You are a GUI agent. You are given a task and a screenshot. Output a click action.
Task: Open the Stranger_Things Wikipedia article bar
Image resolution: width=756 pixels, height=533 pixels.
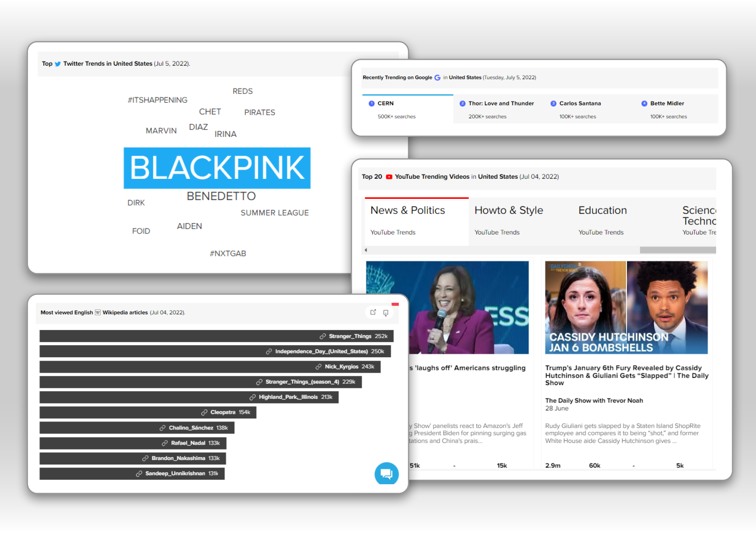point(217,336)
